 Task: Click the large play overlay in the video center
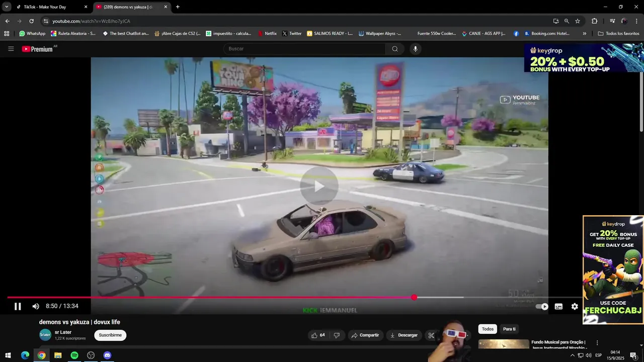[x=319, y=186]
